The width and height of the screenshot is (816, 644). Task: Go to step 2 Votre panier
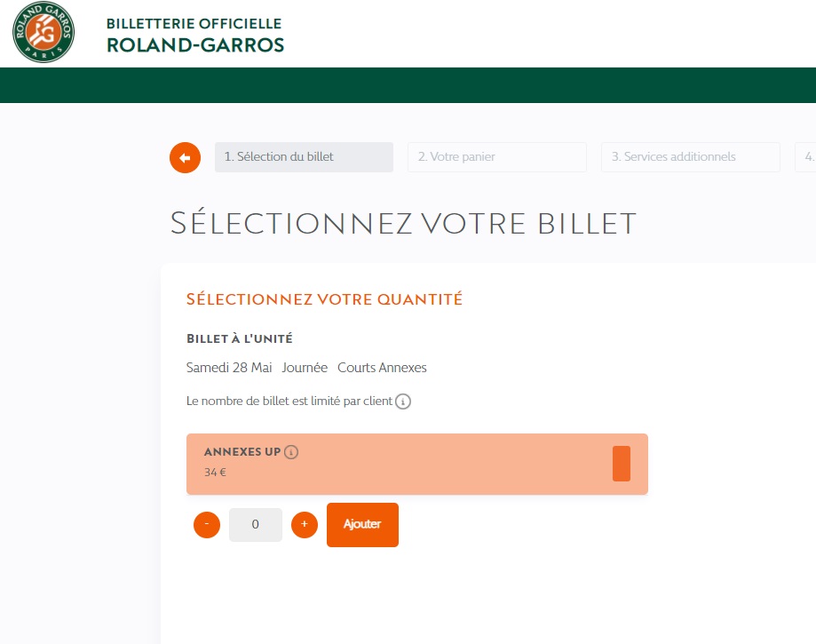(496, 157)
